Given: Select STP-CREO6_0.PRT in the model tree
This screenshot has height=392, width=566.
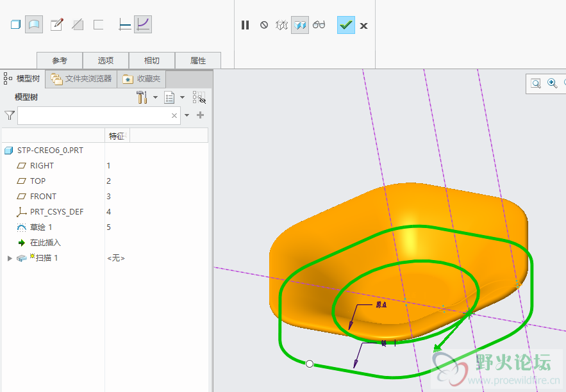Looking at the screenshot, I should pos(50,151).
